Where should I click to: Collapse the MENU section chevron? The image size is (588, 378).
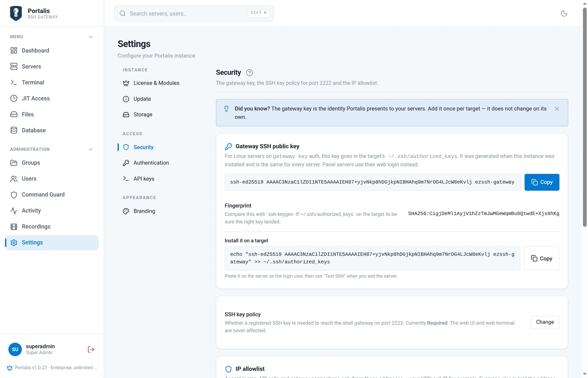click(x=91, y=37)
